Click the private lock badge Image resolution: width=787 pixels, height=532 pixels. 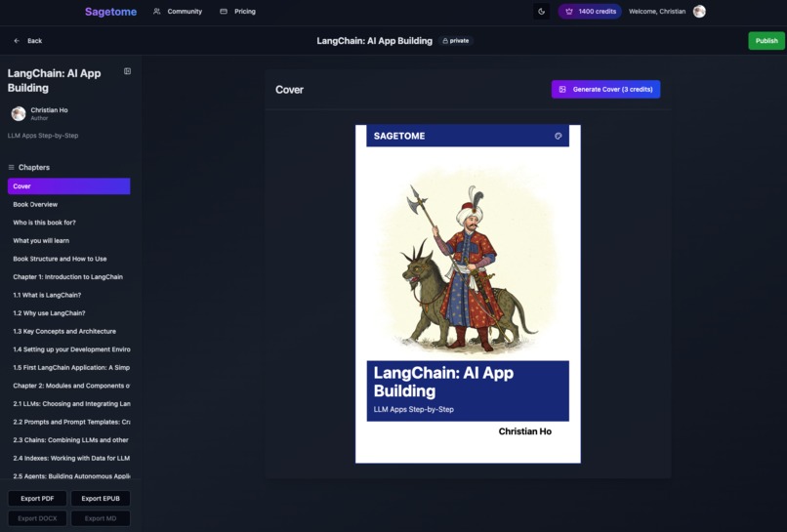pos(456,41)
